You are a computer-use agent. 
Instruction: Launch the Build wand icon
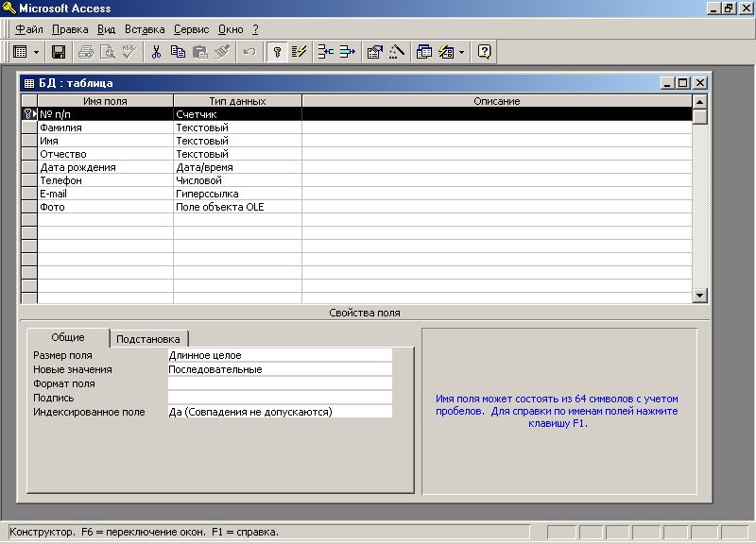pyautogui.click(x=396, y=52)
